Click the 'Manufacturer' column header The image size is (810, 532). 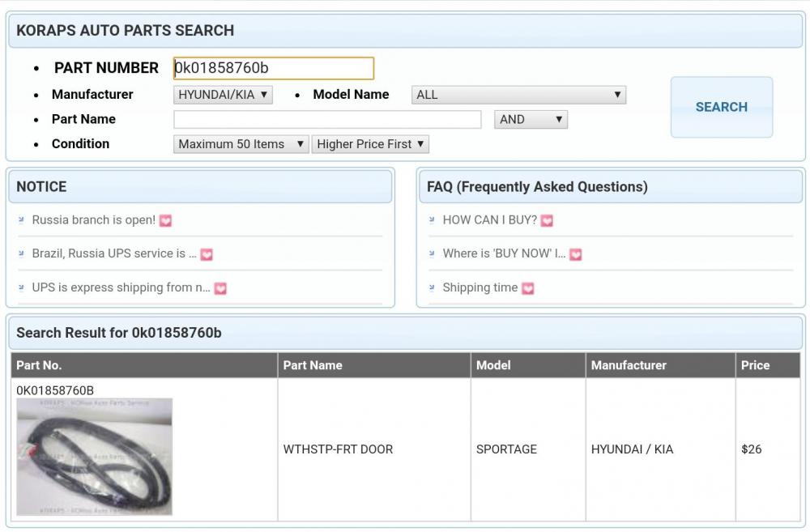[x=629, y=365]
